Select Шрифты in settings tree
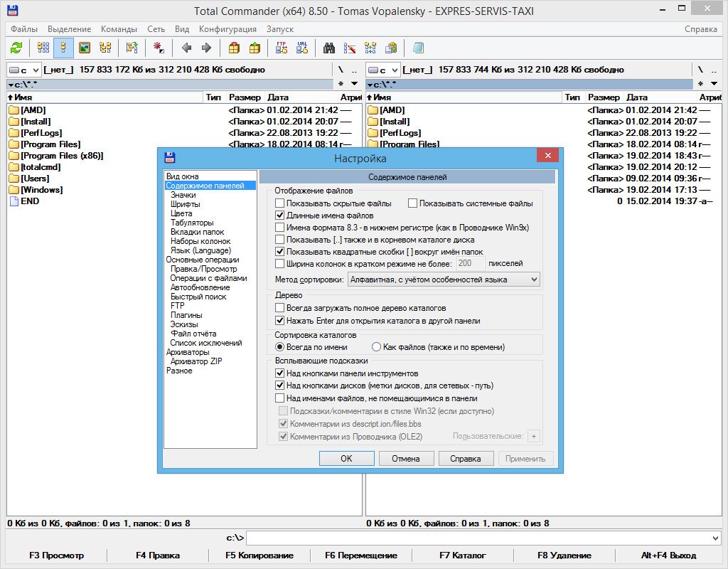This screenshot has width=728, height=569. (186, 204)
